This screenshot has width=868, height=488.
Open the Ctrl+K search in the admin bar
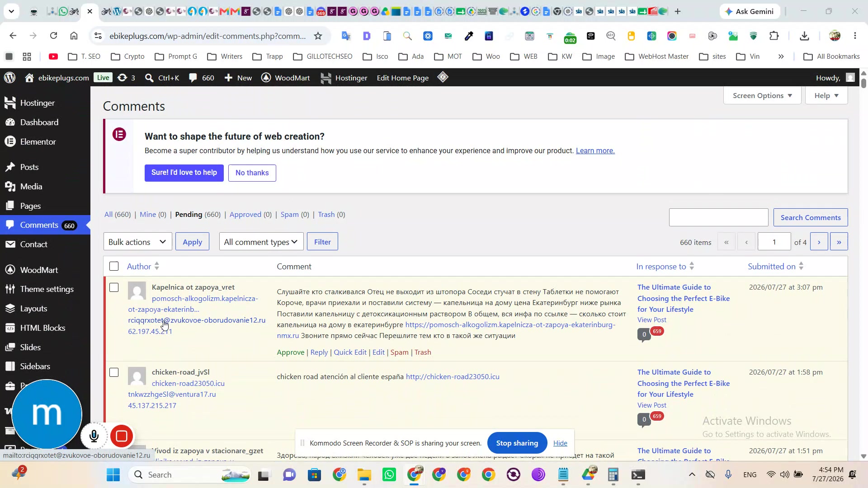click(x=162, y=78)
